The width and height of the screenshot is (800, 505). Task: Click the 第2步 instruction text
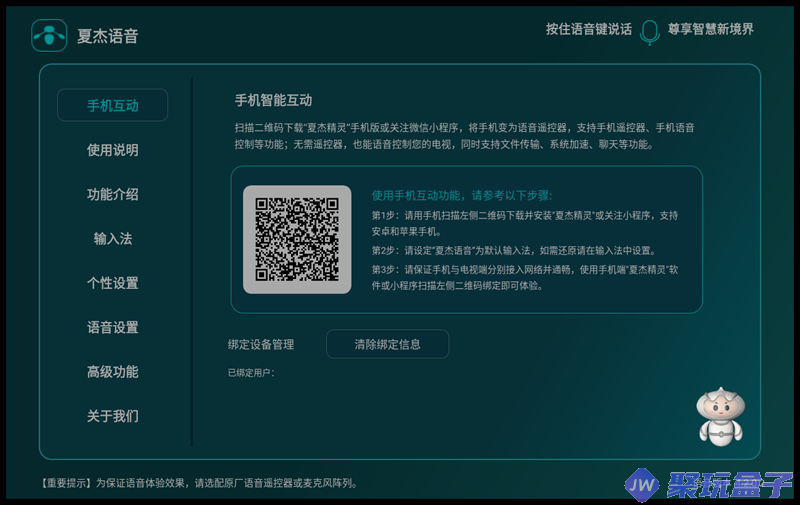pyautogui.click(x=514, y=250)
